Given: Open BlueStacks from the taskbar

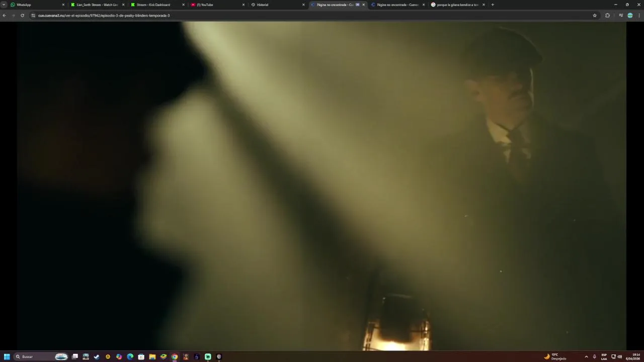Looking at the screenshot, I should pos(164,356).
